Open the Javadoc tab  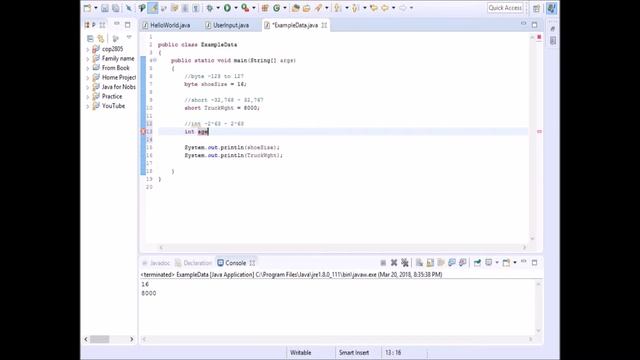[x=156, y=263]
